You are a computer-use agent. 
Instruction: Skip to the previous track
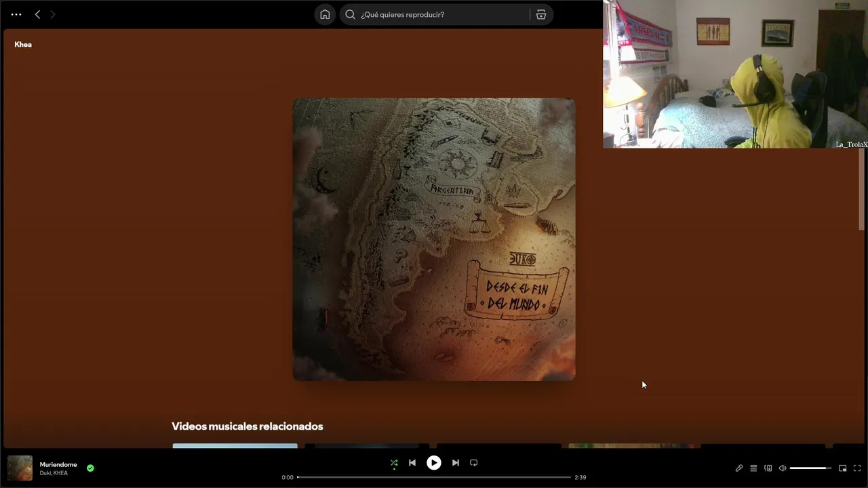tap(412, 463)
